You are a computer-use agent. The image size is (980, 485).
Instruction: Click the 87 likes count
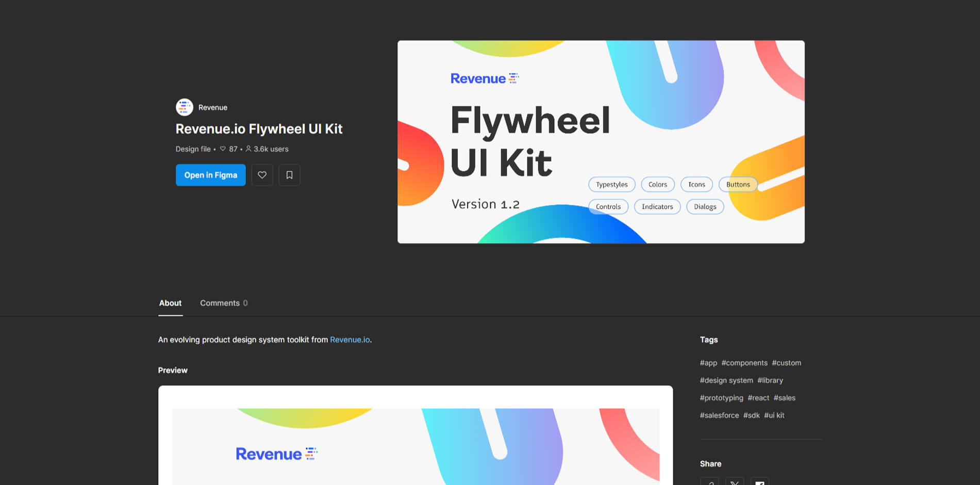pos(229,149)
